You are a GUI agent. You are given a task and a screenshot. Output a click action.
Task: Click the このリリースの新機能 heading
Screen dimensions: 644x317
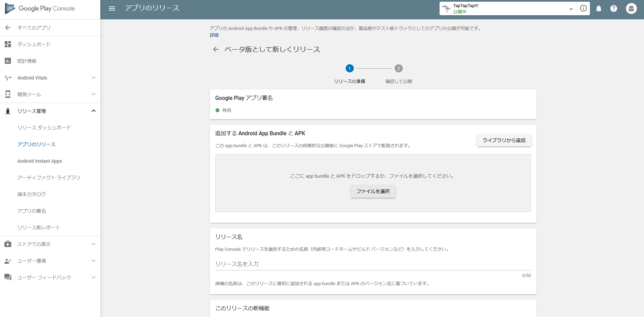point(242,308)
